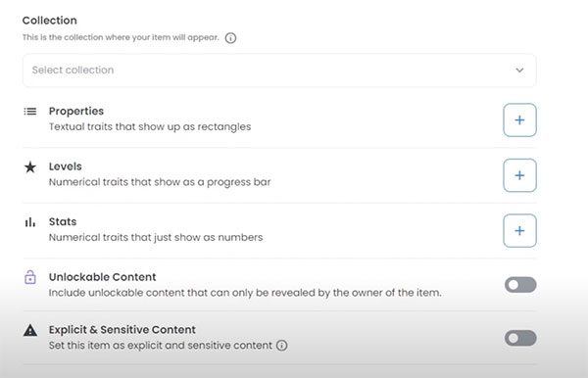This screenshot has width=588, height=378.
Task: Click the Properties list icon
Action: (30, 112)
